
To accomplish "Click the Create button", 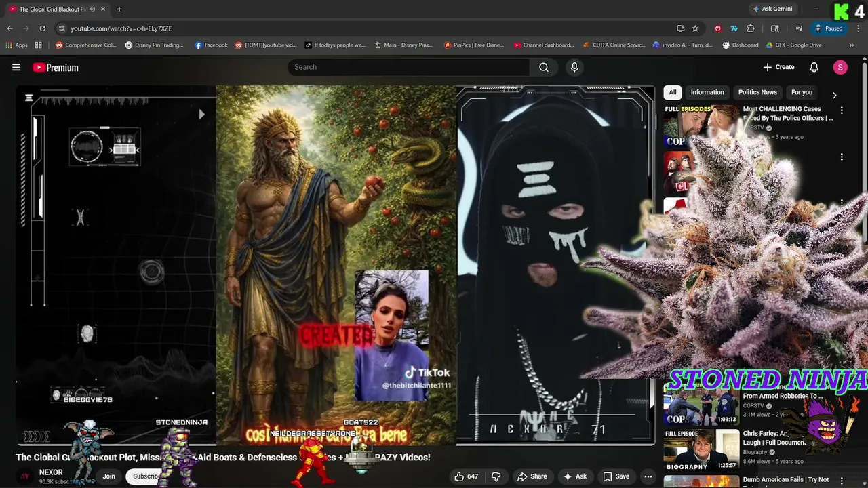I will point(778,67).
